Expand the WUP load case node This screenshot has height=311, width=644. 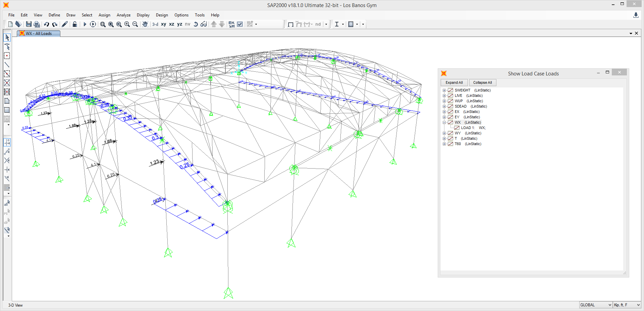(x=444, y=101)
